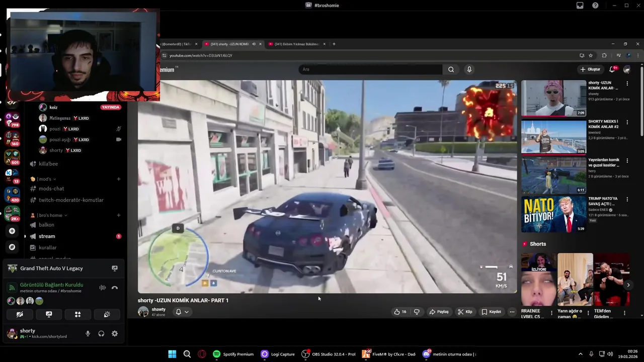
Task: Open the YouTube account avatar menu
Action: point(627,69)
